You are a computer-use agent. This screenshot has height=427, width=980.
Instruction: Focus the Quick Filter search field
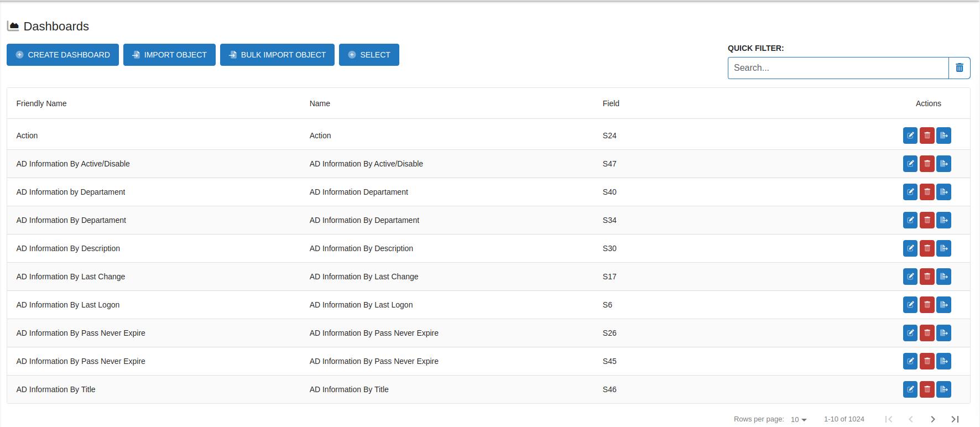click(838, 68)
